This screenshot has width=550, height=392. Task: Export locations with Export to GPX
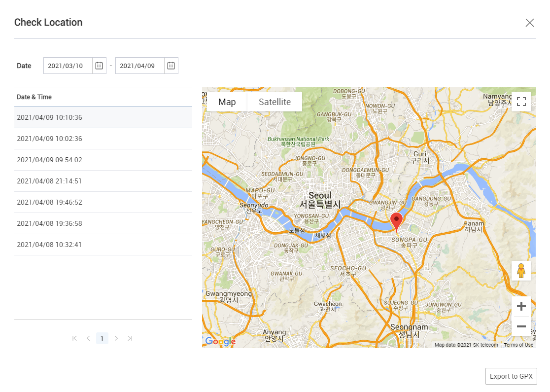(x=511, y=376)
